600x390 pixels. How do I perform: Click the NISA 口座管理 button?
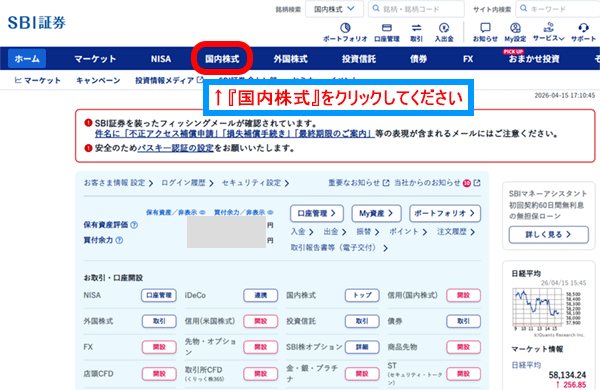click(x=159, y=295)
